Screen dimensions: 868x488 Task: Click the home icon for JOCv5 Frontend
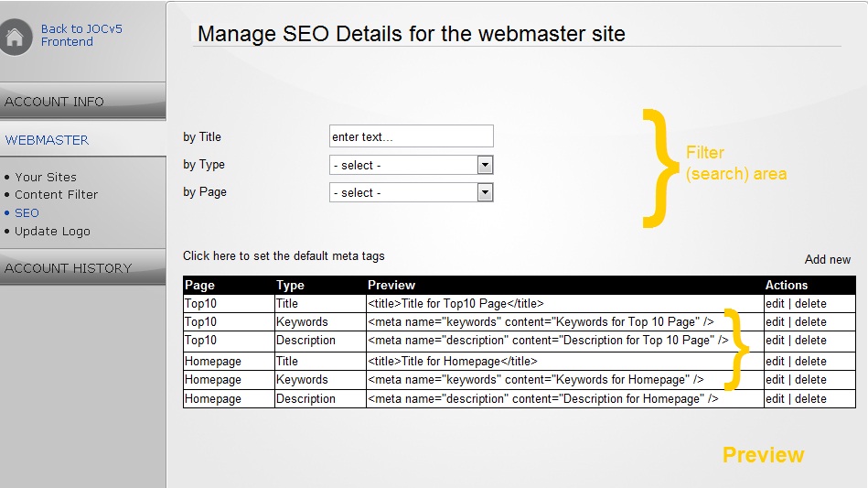coord(16,38)
